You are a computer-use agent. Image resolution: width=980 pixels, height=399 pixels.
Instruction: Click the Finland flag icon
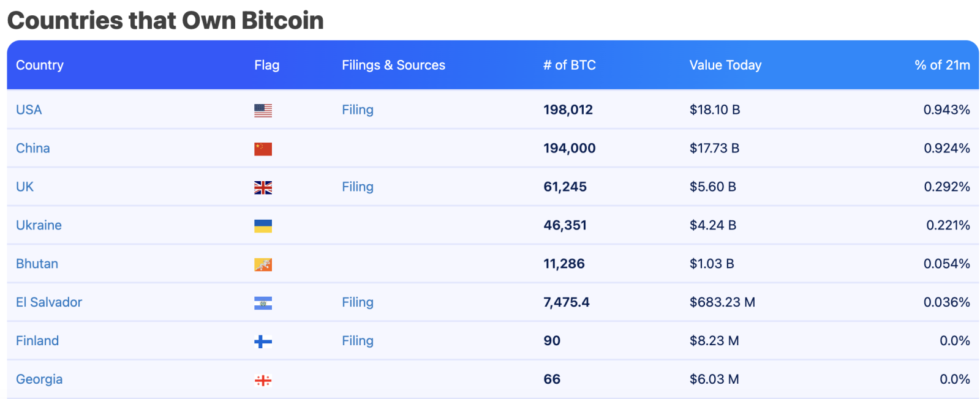(x=263, y=341)
